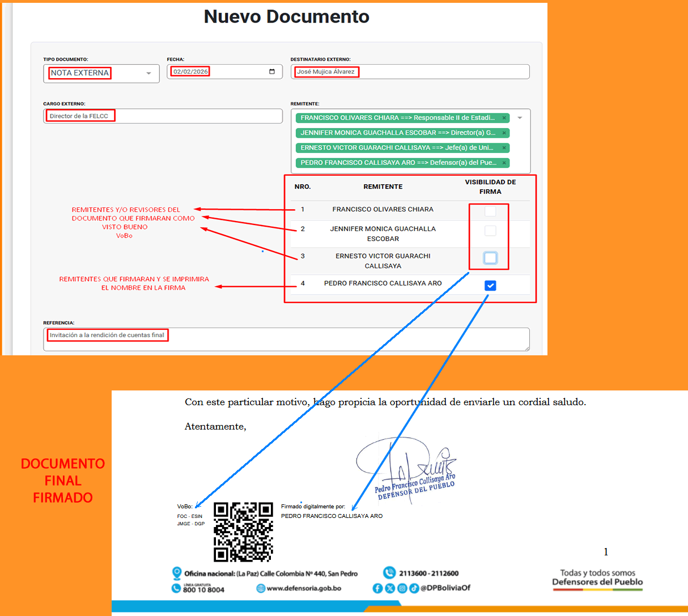
Task: Click the Instagram icon in document footer
Action: pyautogui.click(x=402, y=588)
